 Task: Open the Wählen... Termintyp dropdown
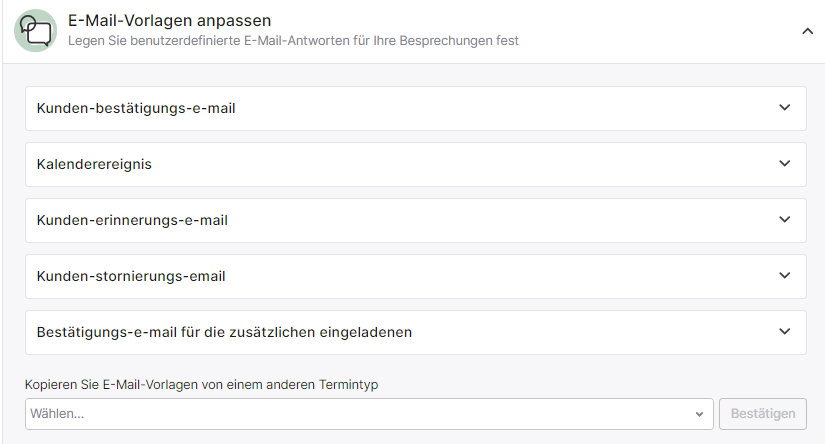point(369,414)
